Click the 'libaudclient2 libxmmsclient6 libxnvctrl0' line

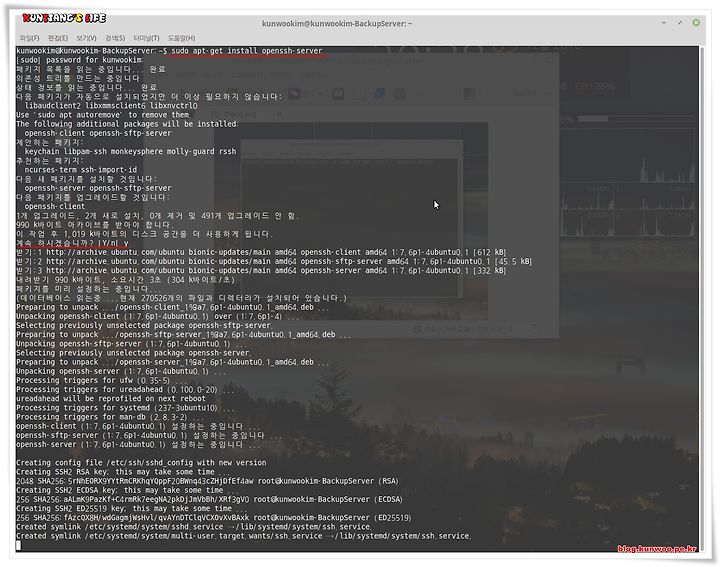(111, 106)
